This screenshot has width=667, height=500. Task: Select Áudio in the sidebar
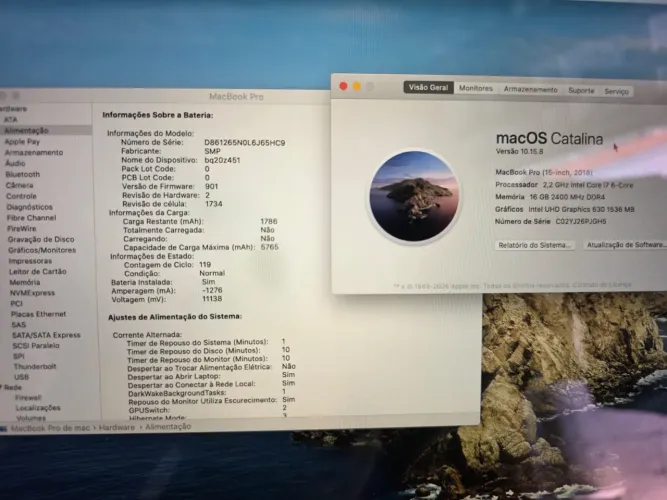point(15,163)
